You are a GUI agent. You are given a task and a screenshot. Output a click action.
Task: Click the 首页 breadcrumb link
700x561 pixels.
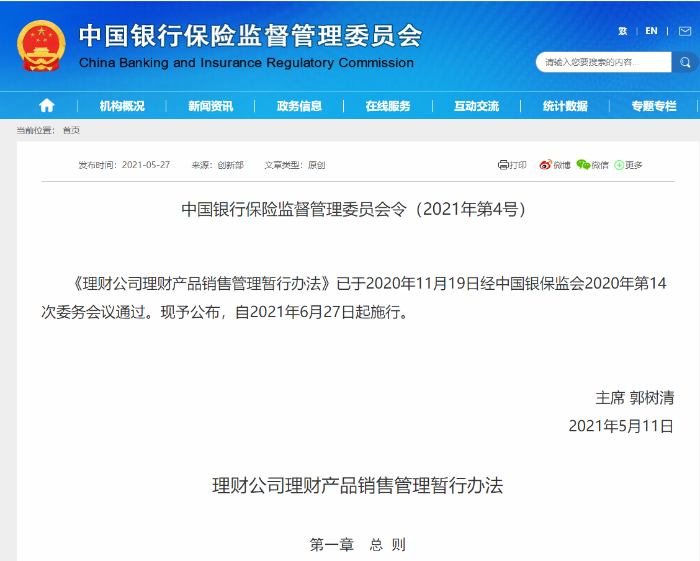click(x=71, y=130)
